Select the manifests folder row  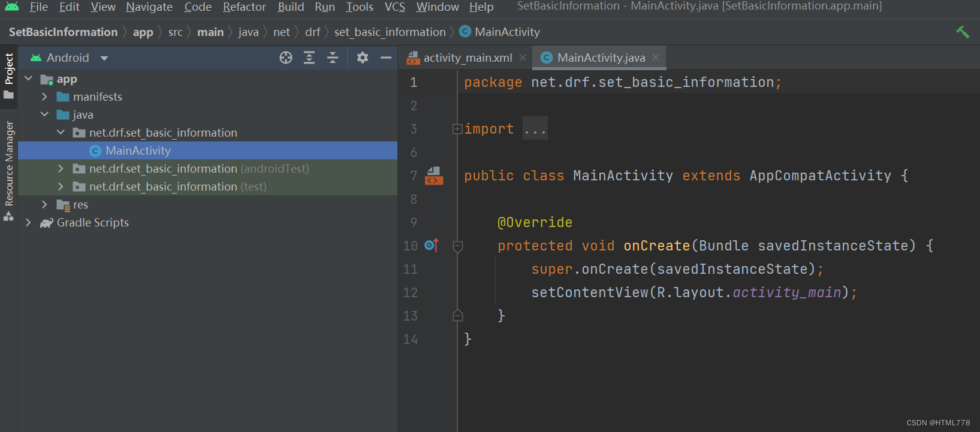(x=207, y=96)
